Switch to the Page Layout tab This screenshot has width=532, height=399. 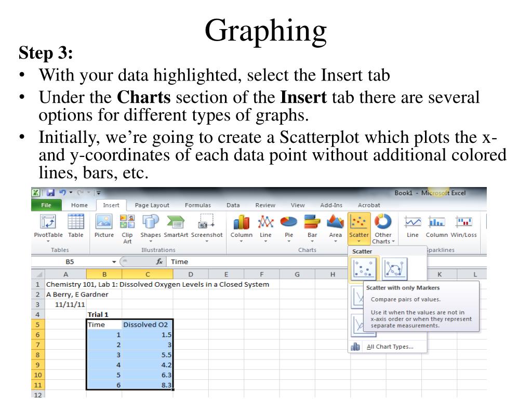pyautogui.click(x=152, y=205)
